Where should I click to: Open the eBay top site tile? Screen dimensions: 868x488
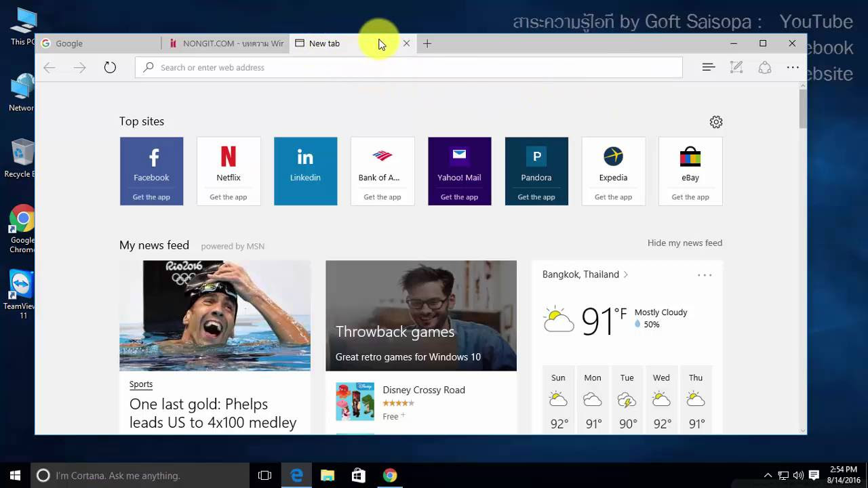[x=690, y=171]
